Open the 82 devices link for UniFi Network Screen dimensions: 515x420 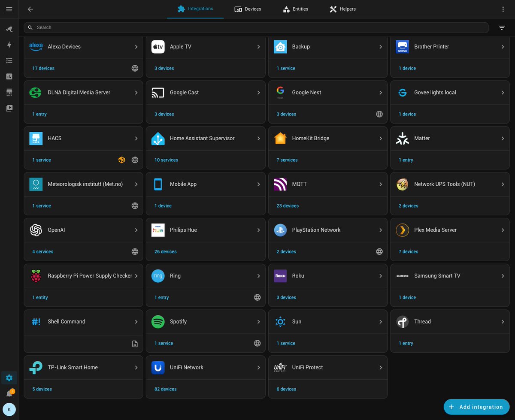[x=165, y=389]
